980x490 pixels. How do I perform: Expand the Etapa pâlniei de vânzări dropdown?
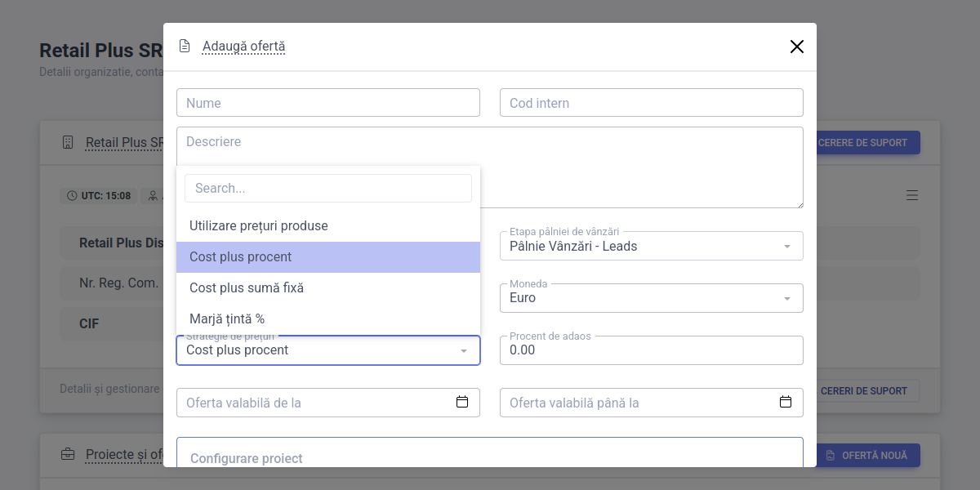pos(787,247)
